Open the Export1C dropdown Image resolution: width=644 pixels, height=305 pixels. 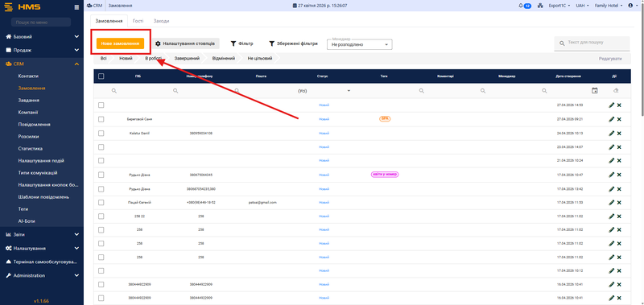tap(559, 6)
